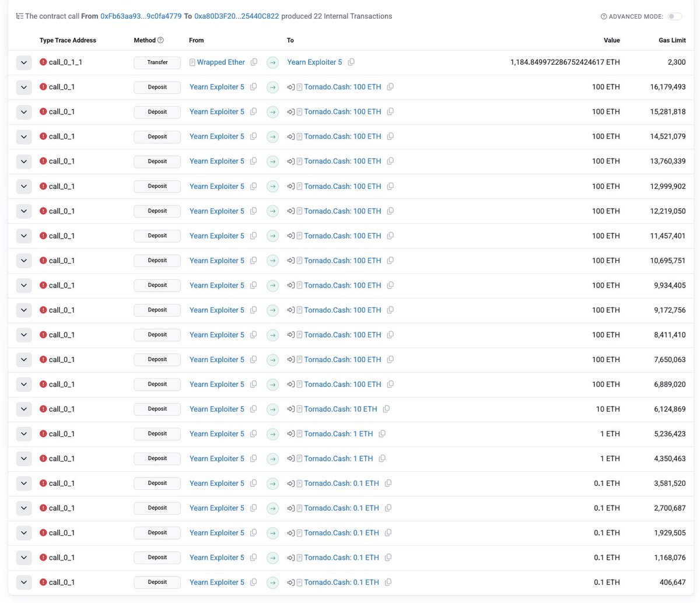Screen dimensions: 700x603
Task: Click green arrow in gas 6,124,869 row
Action: [272, 409]
